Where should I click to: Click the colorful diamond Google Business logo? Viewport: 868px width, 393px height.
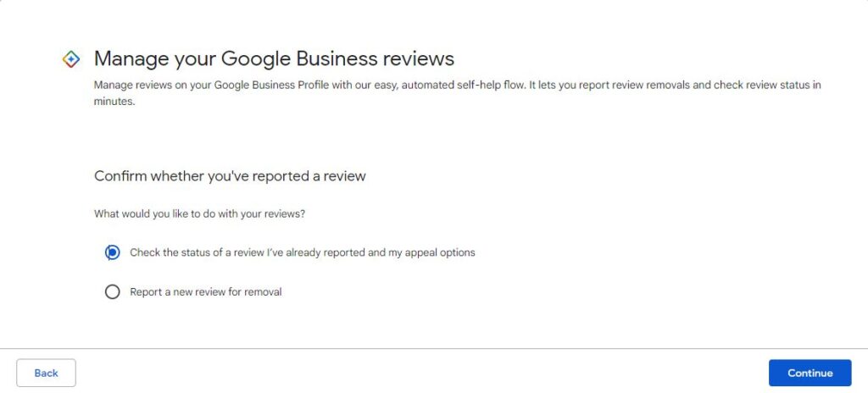[71, 58]
